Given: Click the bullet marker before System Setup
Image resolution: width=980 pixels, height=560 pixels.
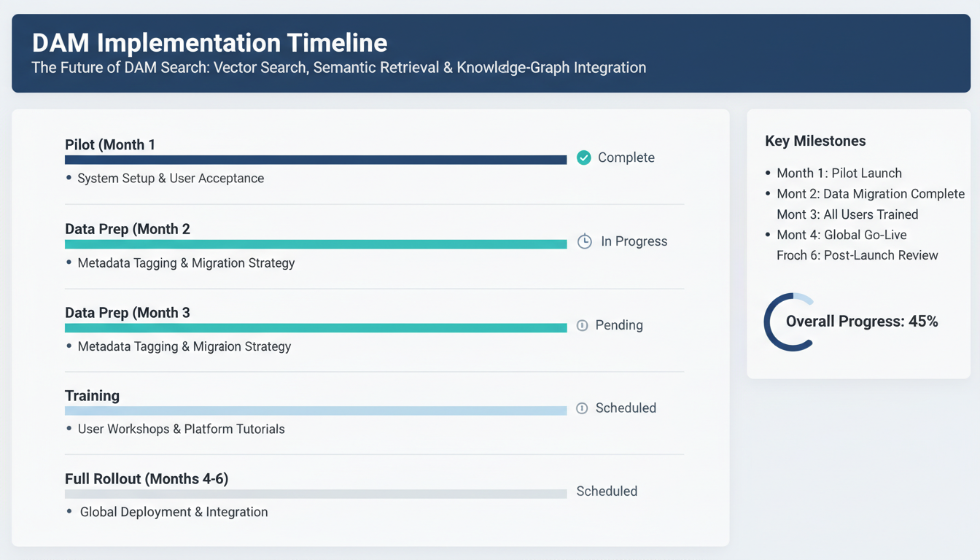Looking at the screenshot, I should [x=70, y=178].
